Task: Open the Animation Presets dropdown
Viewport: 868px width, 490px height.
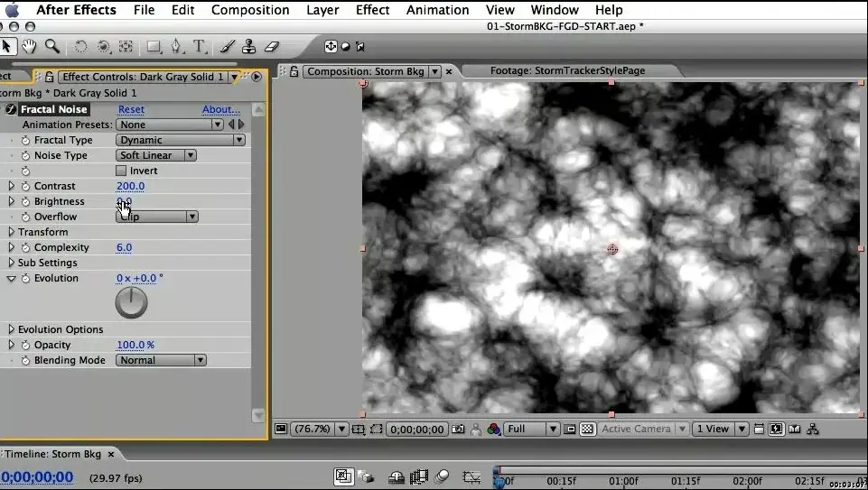Action: [170, 125]
